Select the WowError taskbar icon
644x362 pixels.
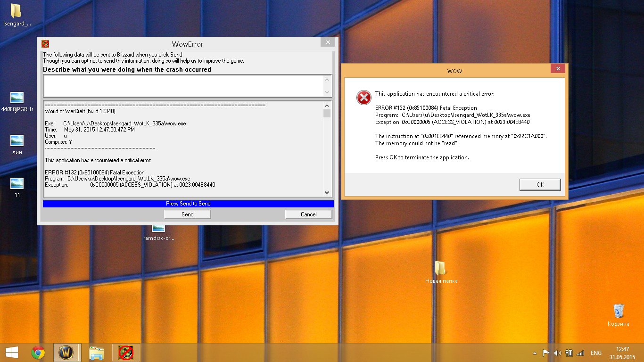[126, 353]
